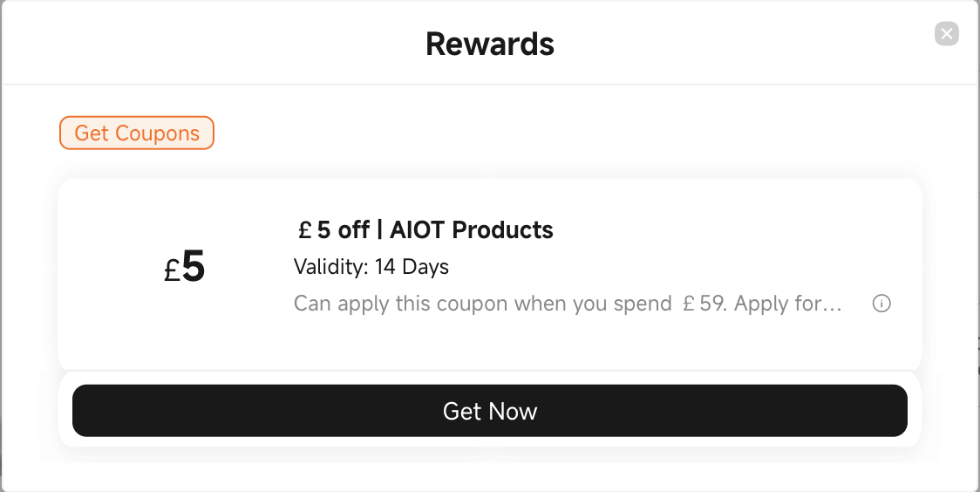Click the 14 Days validity value
980x492 pixels.
[412, 267]
